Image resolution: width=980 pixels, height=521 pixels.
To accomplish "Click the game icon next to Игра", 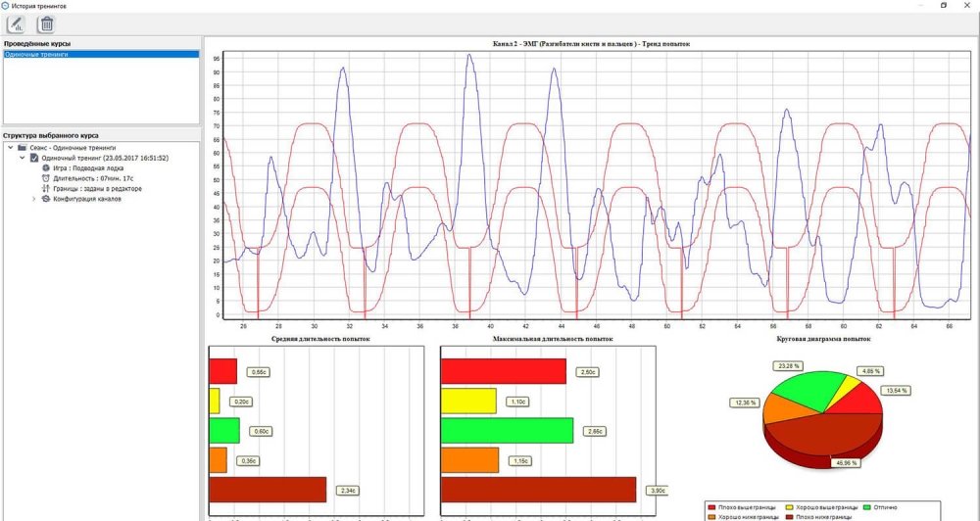I will 46,167.
